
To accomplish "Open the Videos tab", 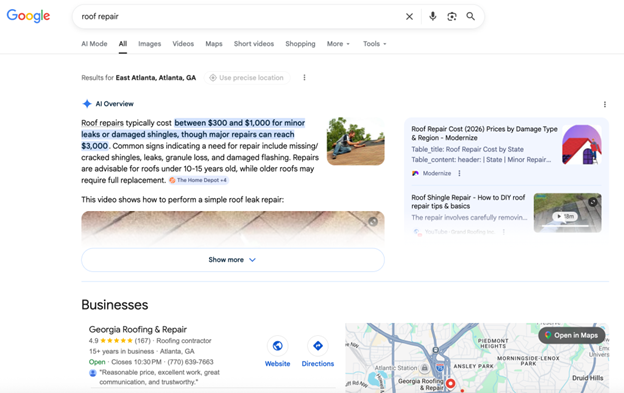I will pyautogui.click(x=183, y=44).
